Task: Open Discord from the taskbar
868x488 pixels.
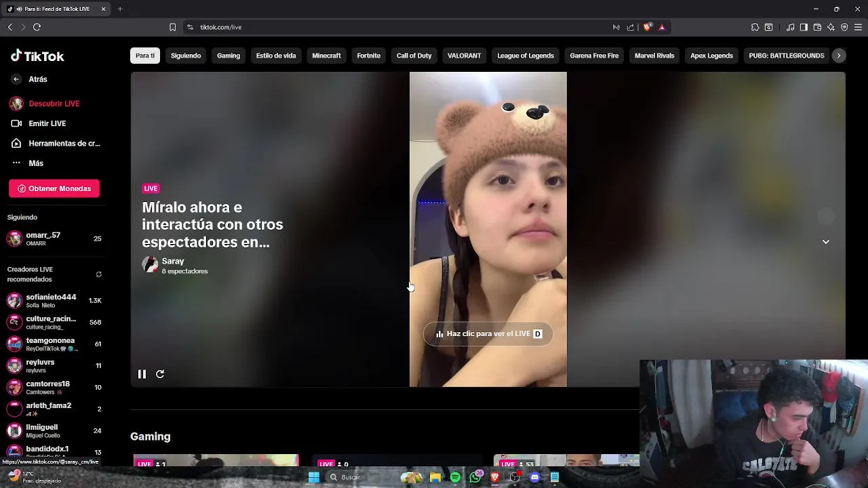Action: [535, 477]
